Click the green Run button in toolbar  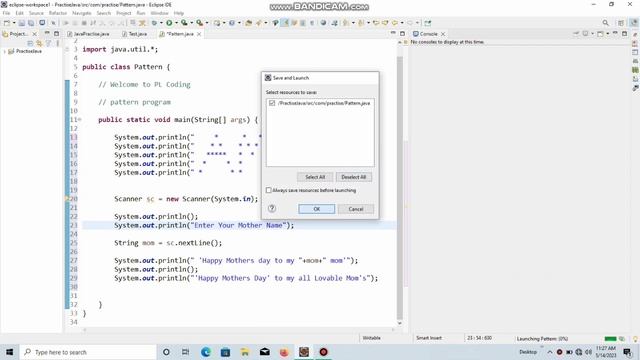click(x=169, y=23)
